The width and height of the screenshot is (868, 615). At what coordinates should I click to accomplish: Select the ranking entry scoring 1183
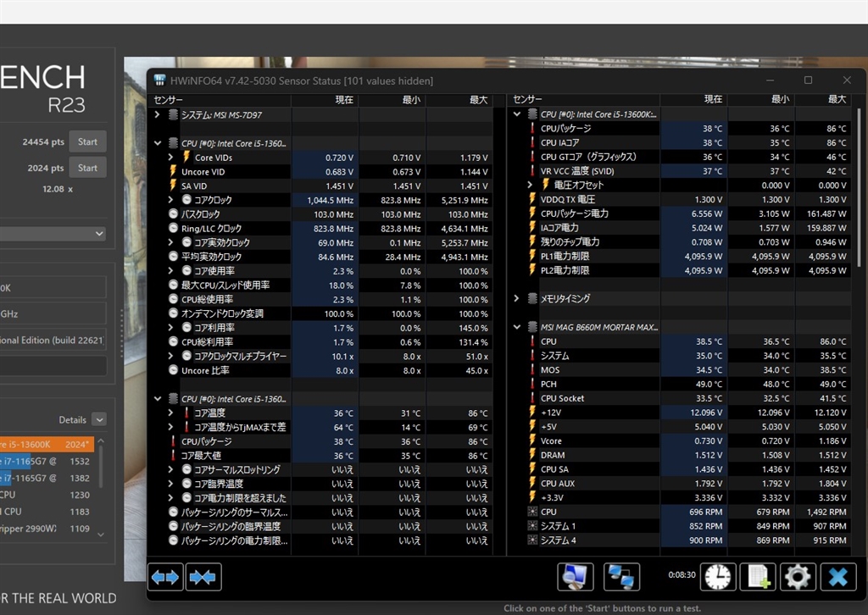47,512
